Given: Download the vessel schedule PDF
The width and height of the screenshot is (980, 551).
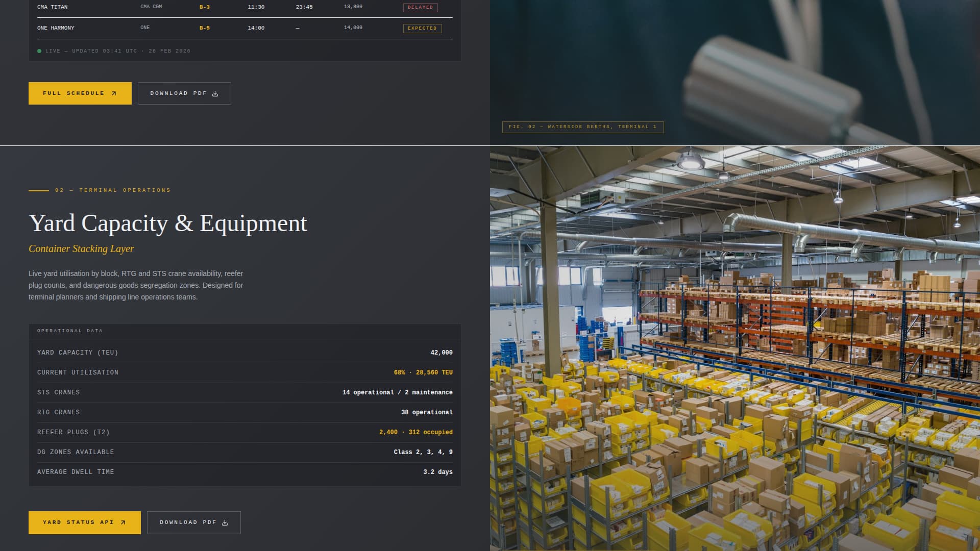Looking at the screenshot, I should [184, 93].
